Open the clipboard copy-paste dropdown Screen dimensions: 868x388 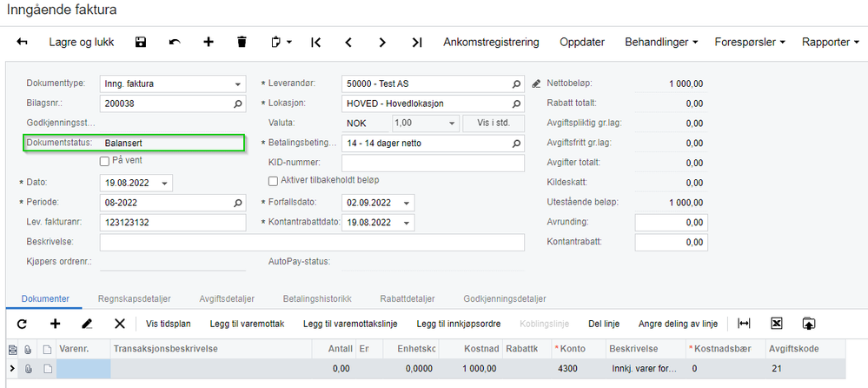point(282,42)
